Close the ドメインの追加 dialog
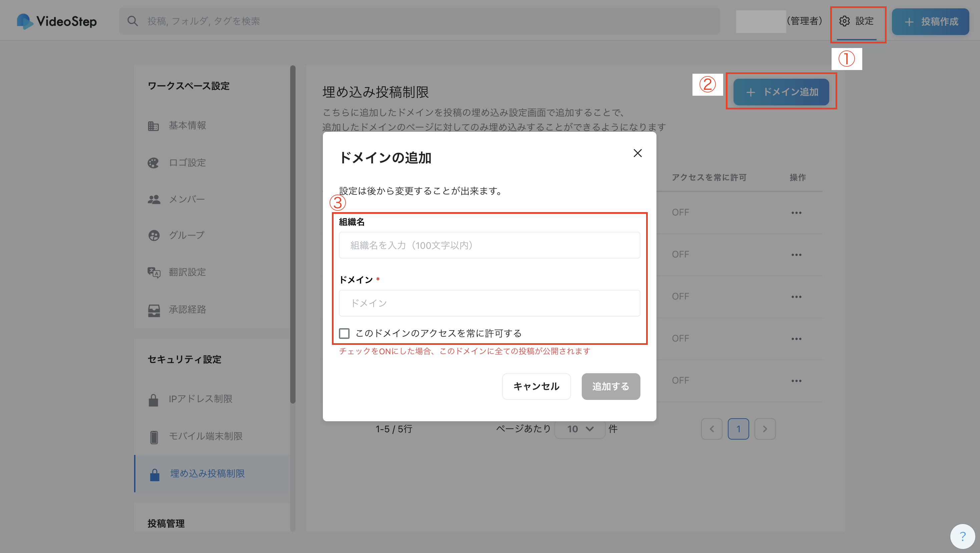980x553 pixels. tap(638, 153)
